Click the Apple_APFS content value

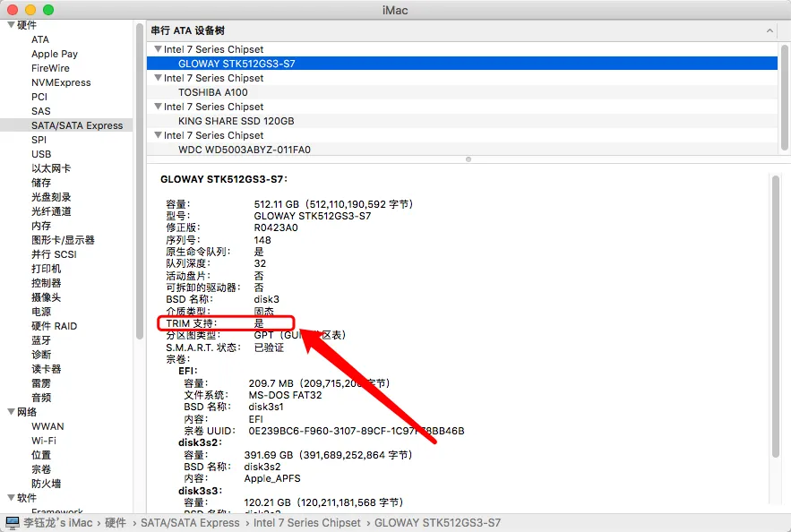pyautogui.click(x=272, y=478)
